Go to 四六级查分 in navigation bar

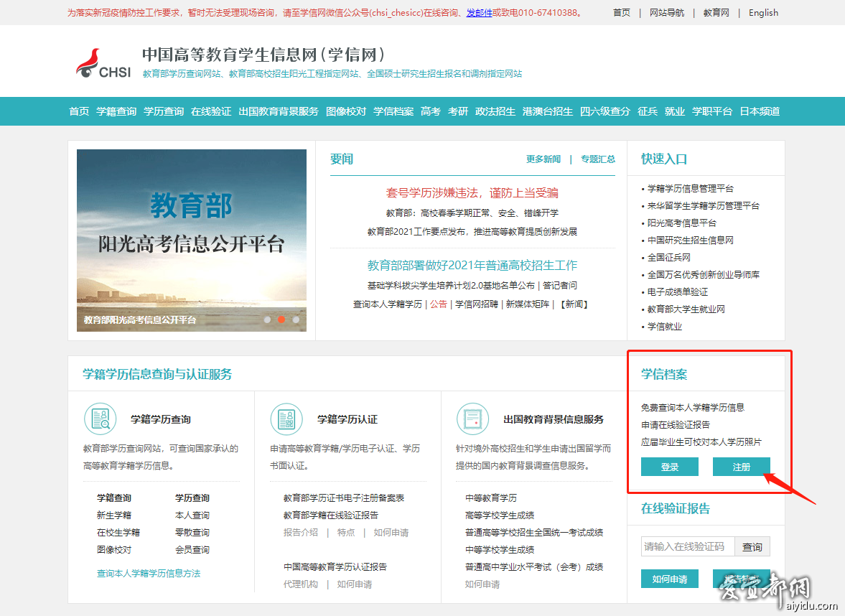pyautogui.click(x=605, y=111)
